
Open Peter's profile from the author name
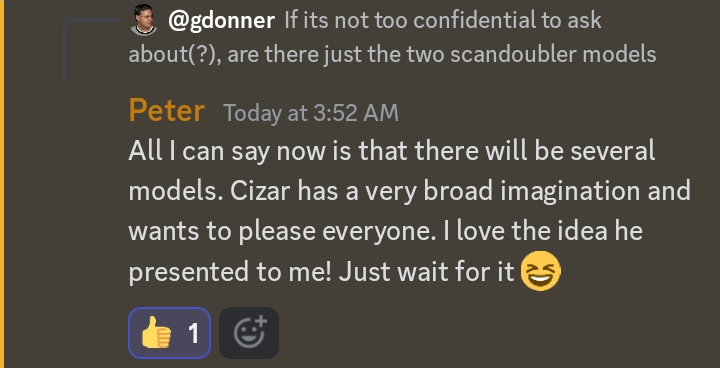[166, 111]
